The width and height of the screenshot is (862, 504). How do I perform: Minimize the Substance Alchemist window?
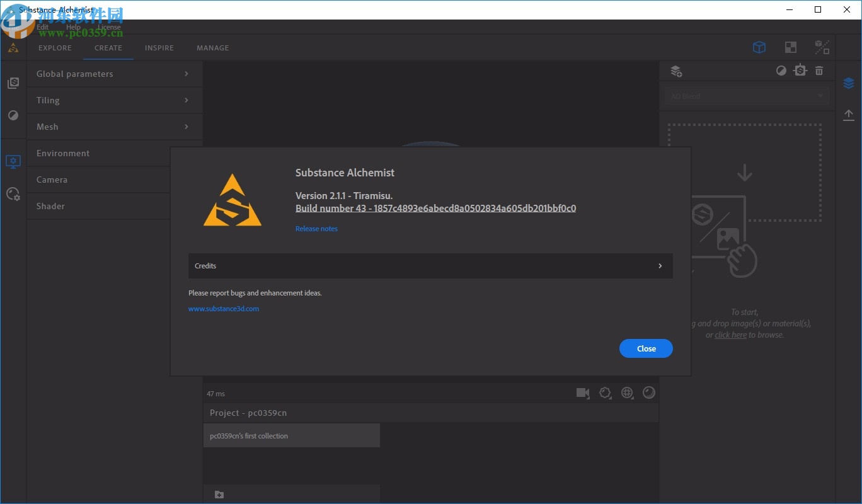click(x=789, y=9)
